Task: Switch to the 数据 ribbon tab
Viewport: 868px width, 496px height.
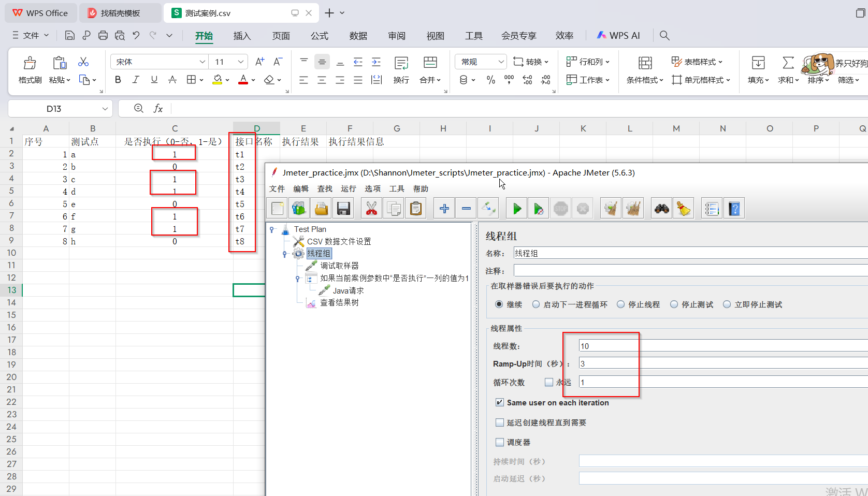Action: pos(358,36)
